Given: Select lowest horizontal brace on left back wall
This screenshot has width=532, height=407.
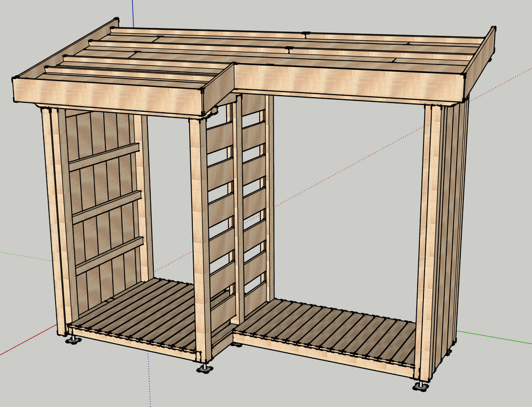Looking at the screenshot, I should (x=109, y=255).
